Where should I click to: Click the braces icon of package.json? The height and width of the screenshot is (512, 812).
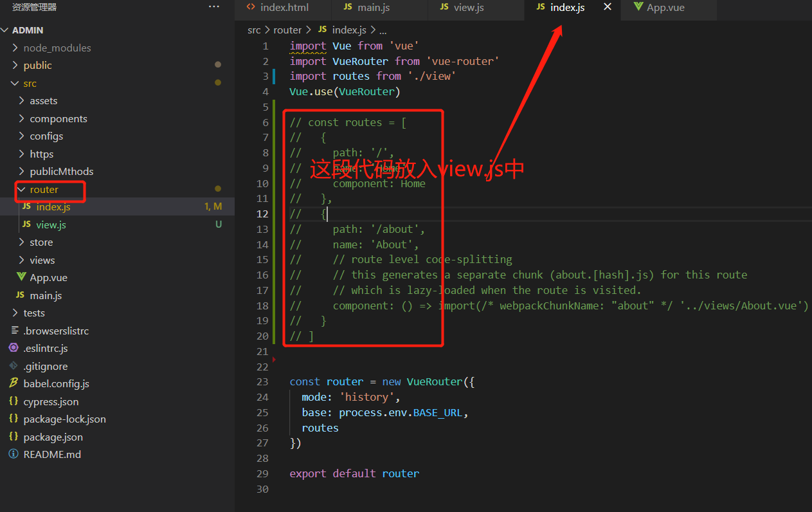[x=14, y=437]
